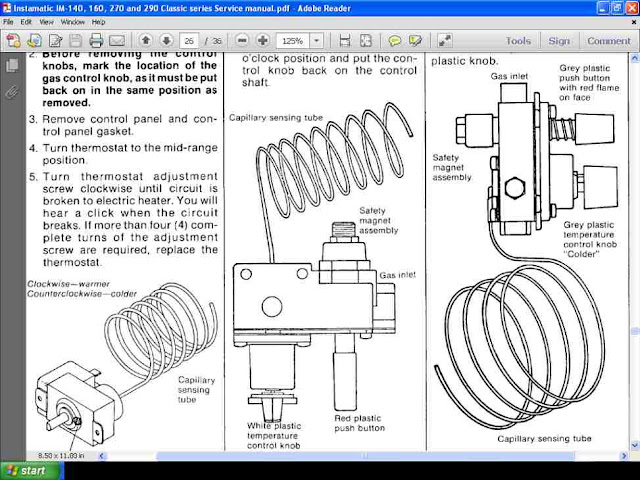Zoom in with the plus button

(263, 40)
